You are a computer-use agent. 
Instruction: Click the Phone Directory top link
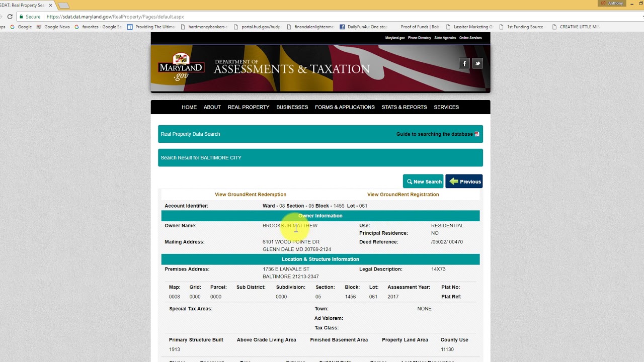tap(420, 38)
